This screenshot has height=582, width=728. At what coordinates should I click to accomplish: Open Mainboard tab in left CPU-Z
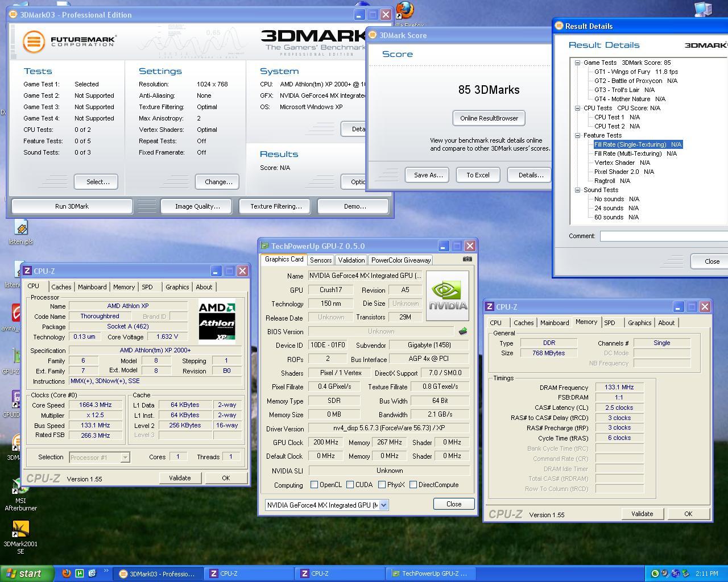pos(92,287)
